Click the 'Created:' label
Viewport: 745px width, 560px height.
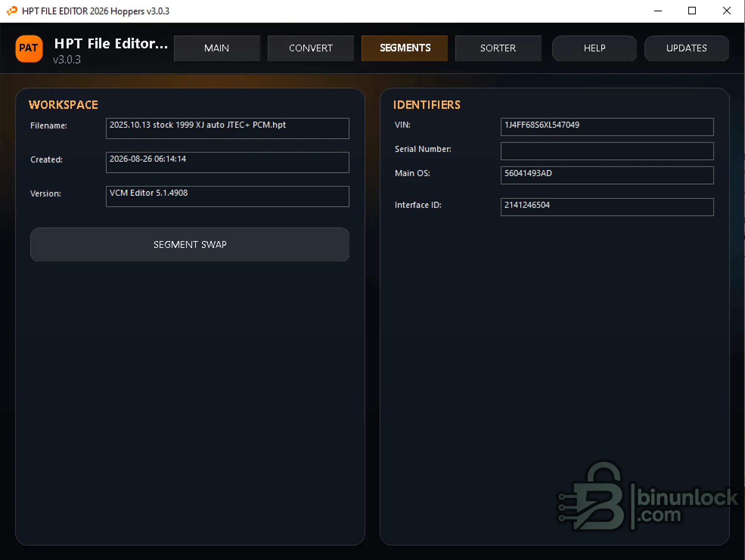[x=47, y=159]
